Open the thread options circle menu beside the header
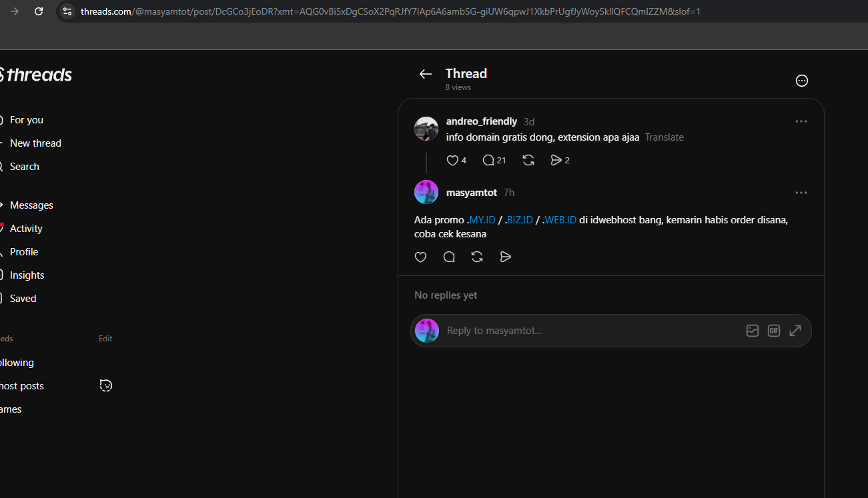The image size is (868, 498). [x=802, y=81]
